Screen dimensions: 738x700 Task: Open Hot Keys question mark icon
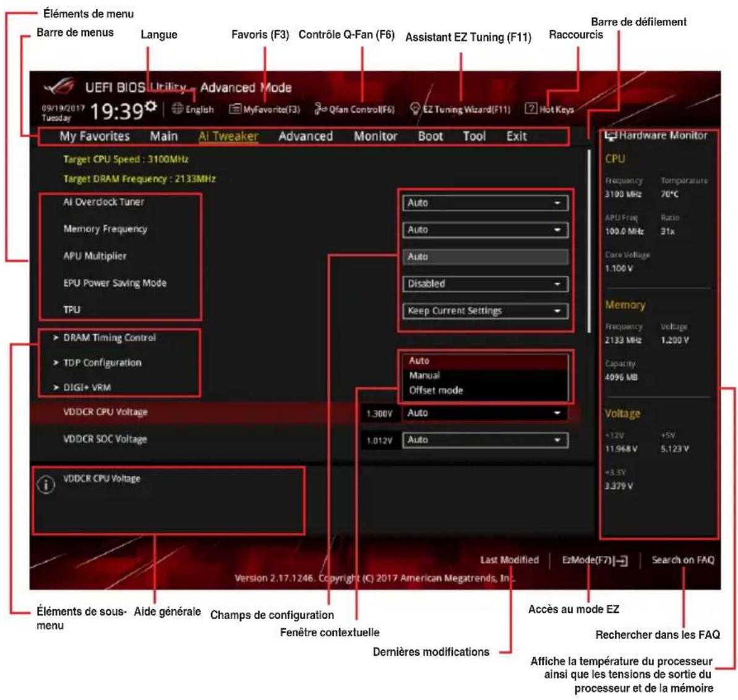pyautogui.click(x=530, y=109)
